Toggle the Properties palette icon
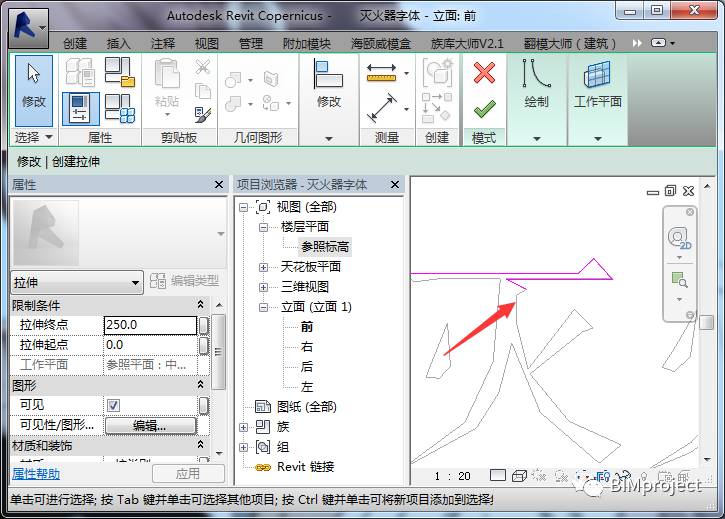The width and height of the screenshot is (725, 519). coord(80,109)
